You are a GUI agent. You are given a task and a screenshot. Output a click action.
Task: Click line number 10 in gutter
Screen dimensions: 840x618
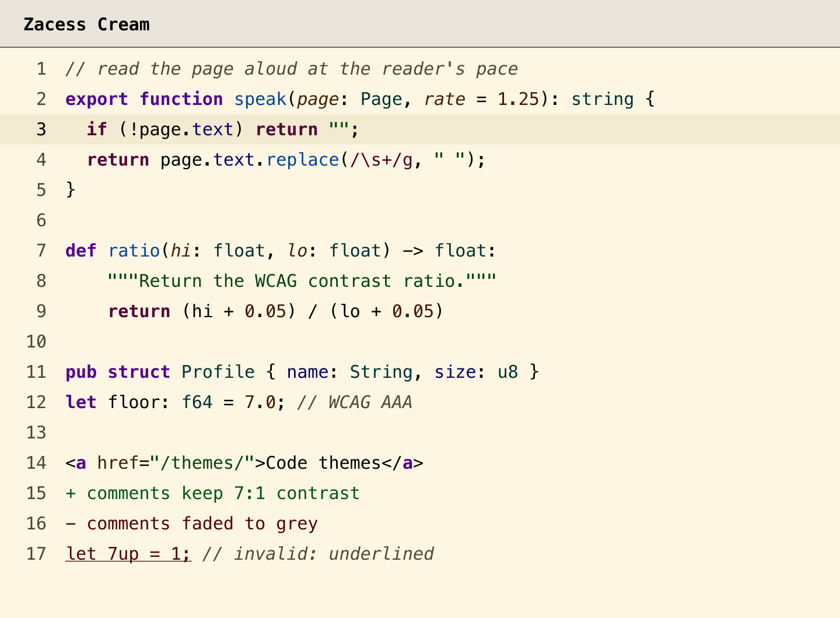coord(36,342)
